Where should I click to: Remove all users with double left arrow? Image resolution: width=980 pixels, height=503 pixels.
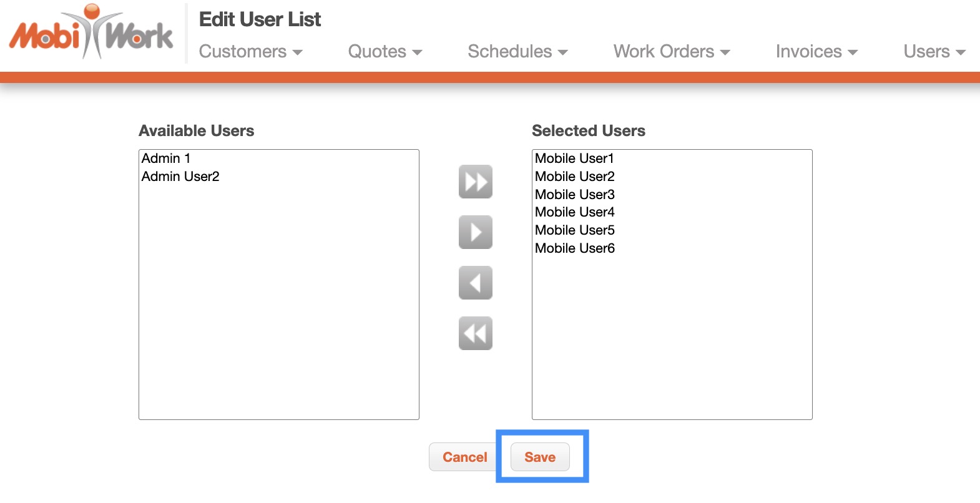(x=475, y=333)
